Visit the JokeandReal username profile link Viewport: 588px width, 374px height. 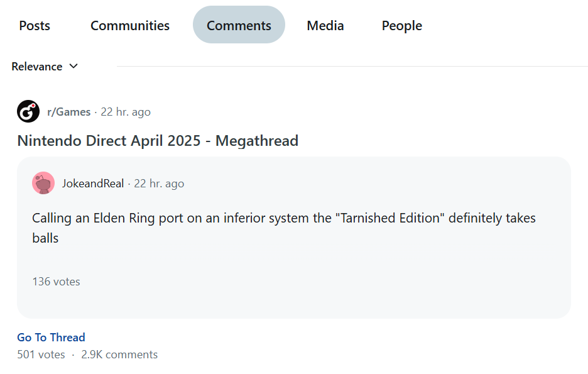pos(93,184)
